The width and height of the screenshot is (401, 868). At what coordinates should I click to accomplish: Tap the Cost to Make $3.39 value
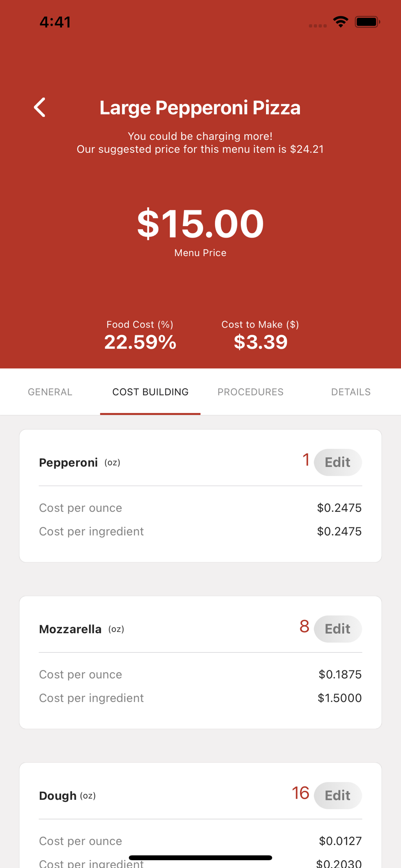tap(260, 342)
